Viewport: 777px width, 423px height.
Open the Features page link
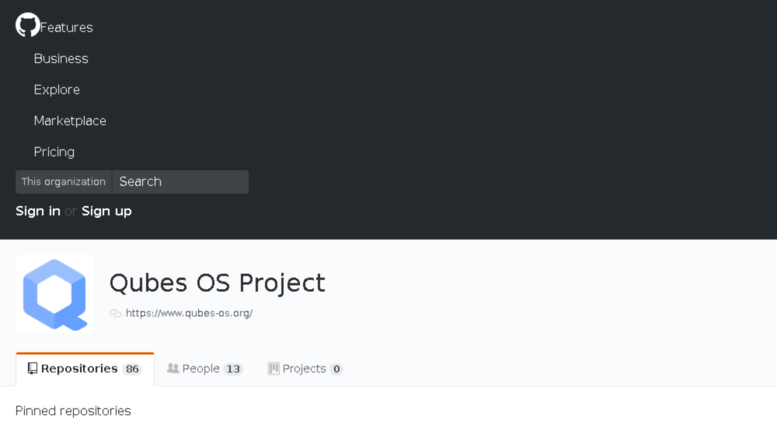tap(66, 28)
